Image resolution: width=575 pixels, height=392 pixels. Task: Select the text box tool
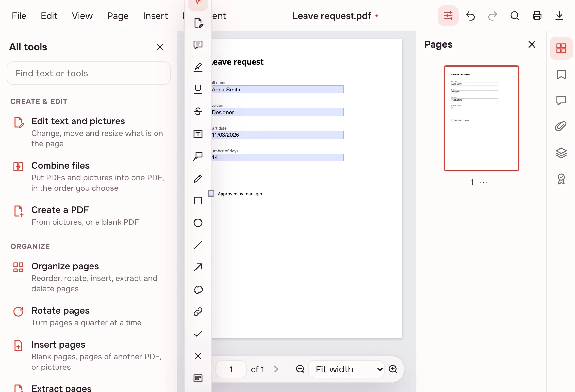coord(198,134)
